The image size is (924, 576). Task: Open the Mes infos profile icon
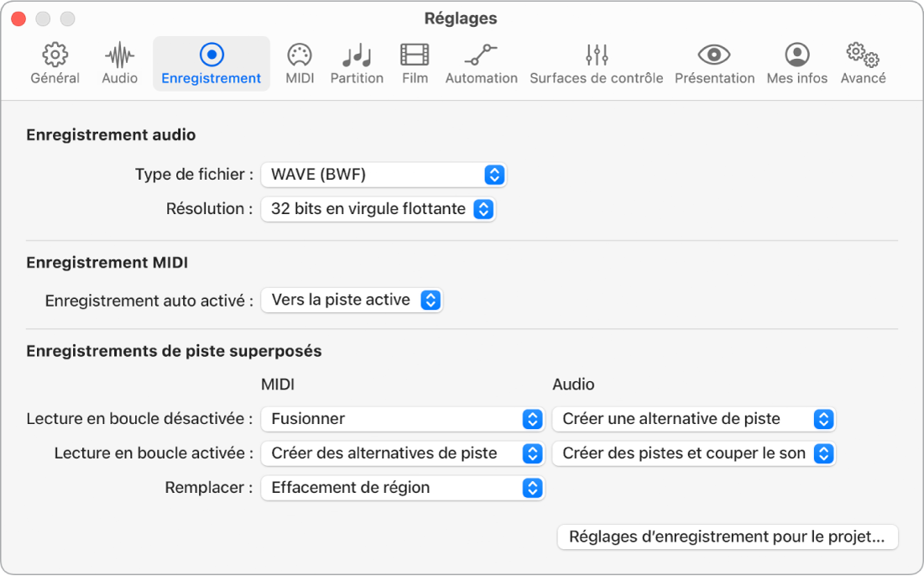(x=796, y=56)
